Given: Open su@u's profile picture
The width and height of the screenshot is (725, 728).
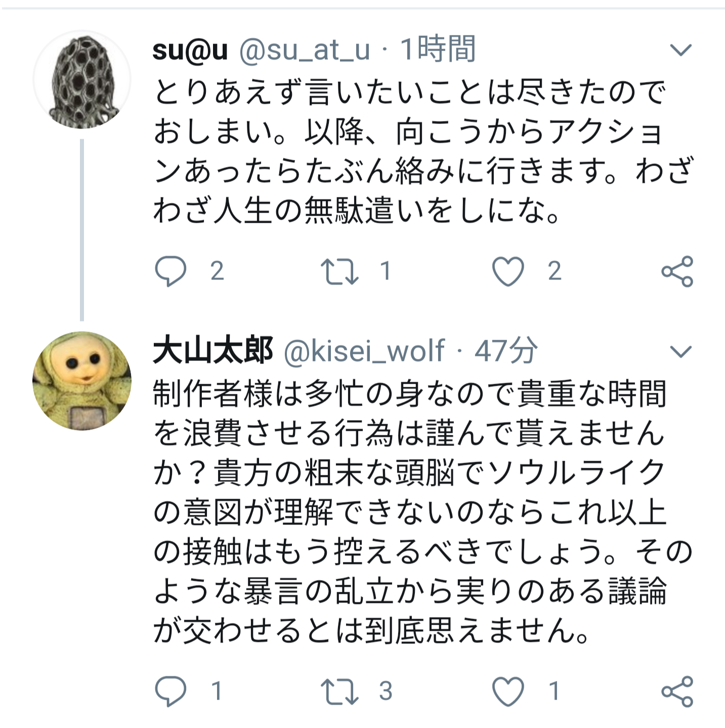Looking at the screenshot, I should click(82, 79).
